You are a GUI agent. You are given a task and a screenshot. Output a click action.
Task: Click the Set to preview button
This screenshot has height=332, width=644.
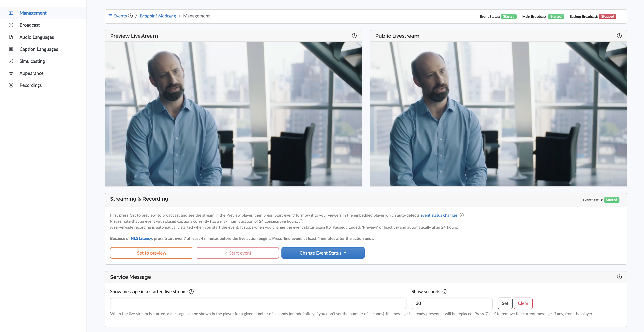point(151,253)
